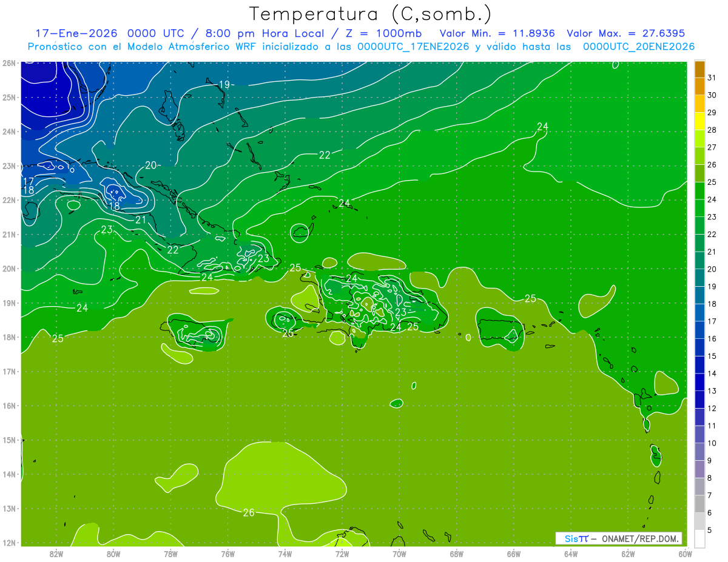
Task: Click the "13N" latitude axis label
Action: pyautogui.click(x=9, y=508)
